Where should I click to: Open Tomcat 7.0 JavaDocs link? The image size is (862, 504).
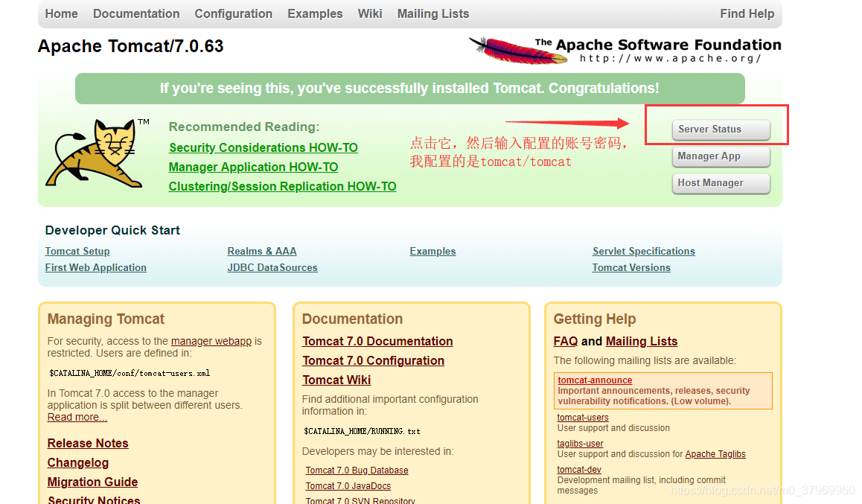tap(348, 486)
